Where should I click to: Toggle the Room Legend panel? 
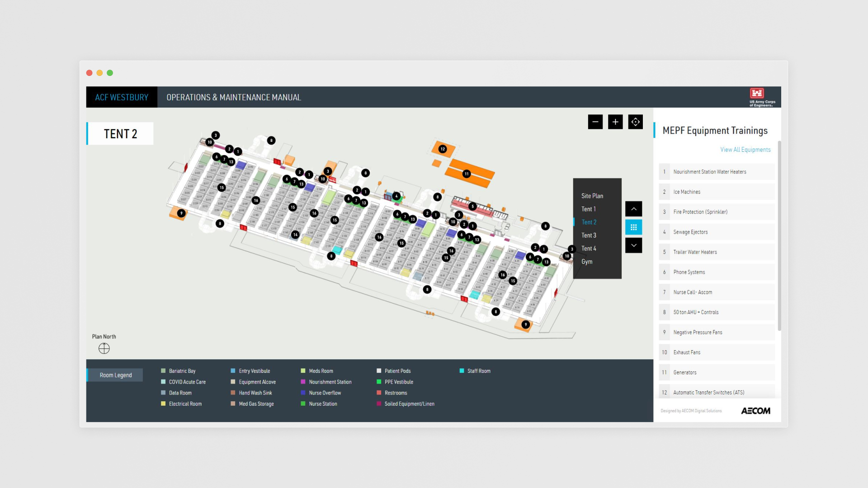coord(115,375)
